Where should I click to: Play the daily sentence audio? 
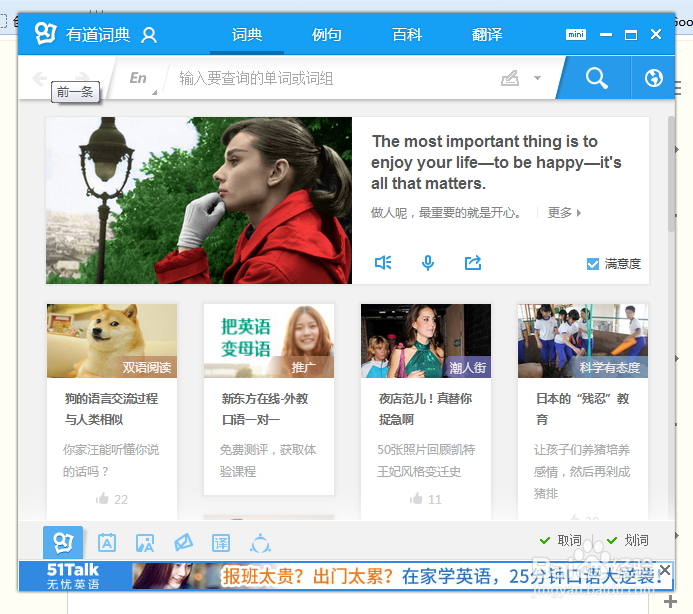(383, 263)
